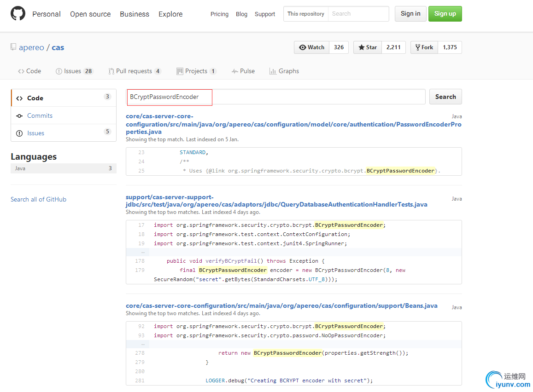Switch to the Graphs tab
Screen dimensions: 533x392
284,71
